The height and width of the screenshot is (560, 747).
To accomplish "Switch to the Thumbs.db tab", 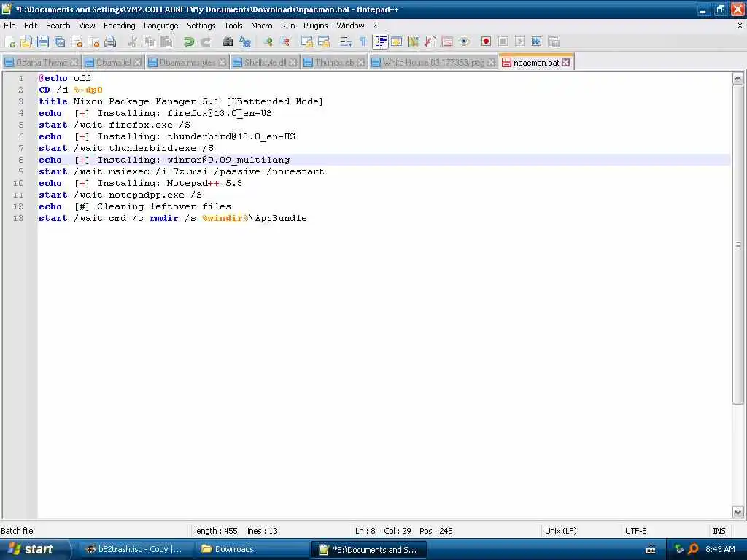I will click(x=334, y=63).
